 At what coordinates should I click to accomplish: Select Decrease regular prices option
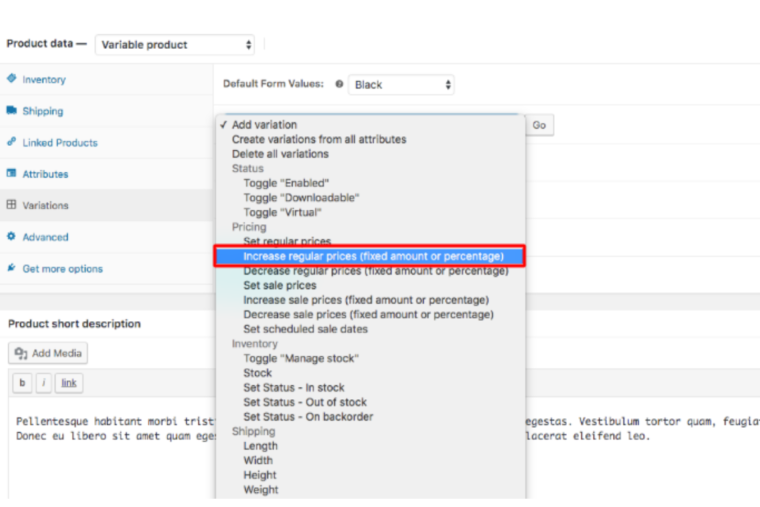[370, 271]
